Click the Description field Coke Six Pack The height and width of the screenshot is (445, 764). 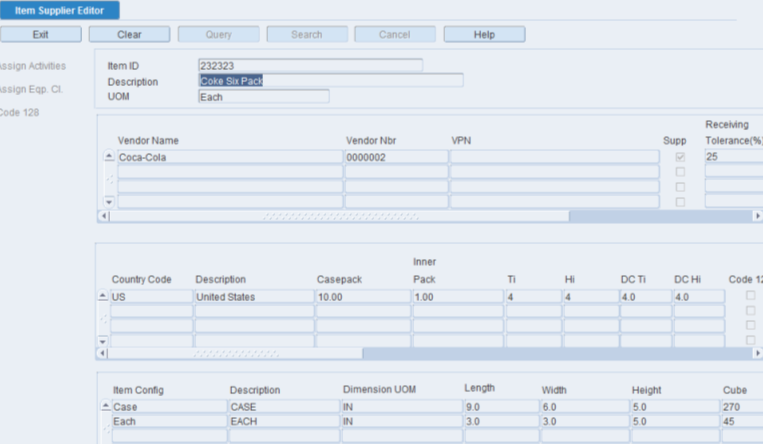pyautogui.click(x=331, y=81)
